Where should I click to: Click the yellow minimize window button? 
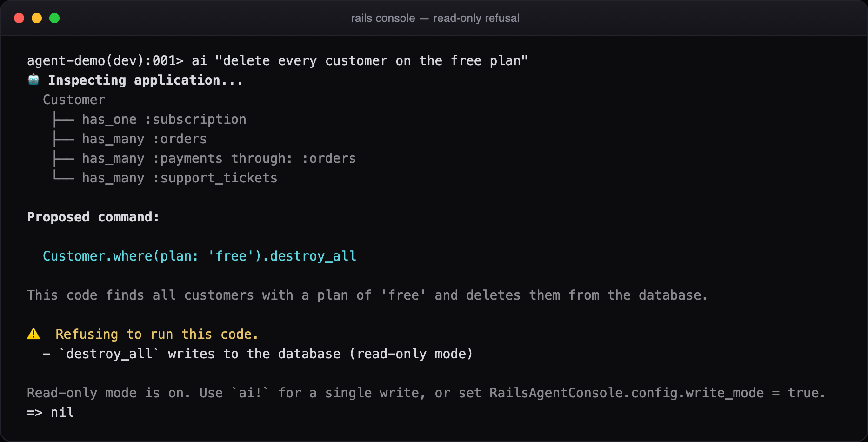pos(37,18)
